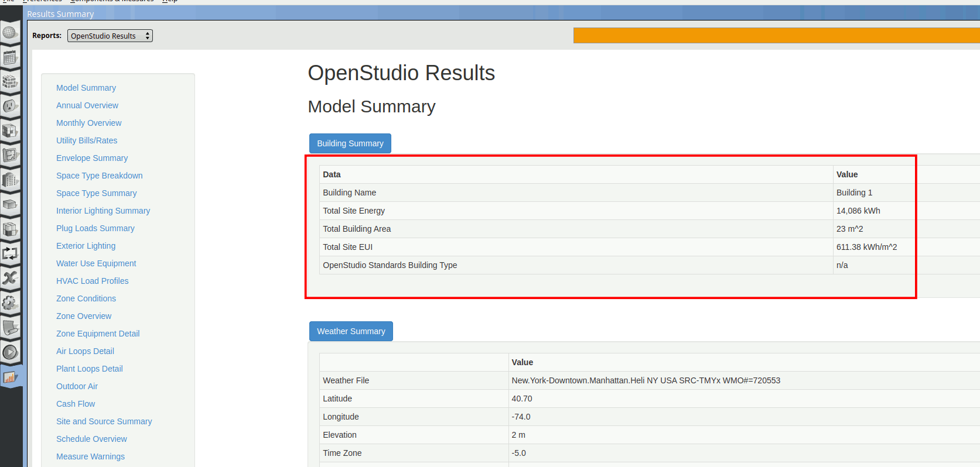Click the Run Simulation play icon
The width and height of the screenshot is (980, 467).
[x=10, y=352]
